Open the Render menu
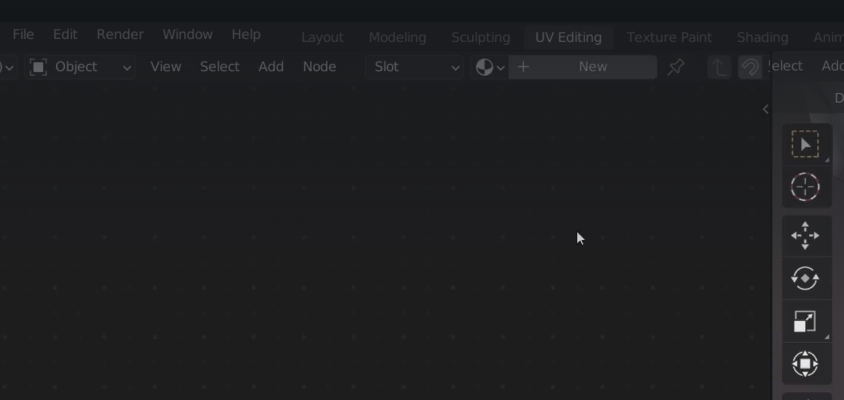This screenshot has height=400, width=844. click(x=120, y=34)
